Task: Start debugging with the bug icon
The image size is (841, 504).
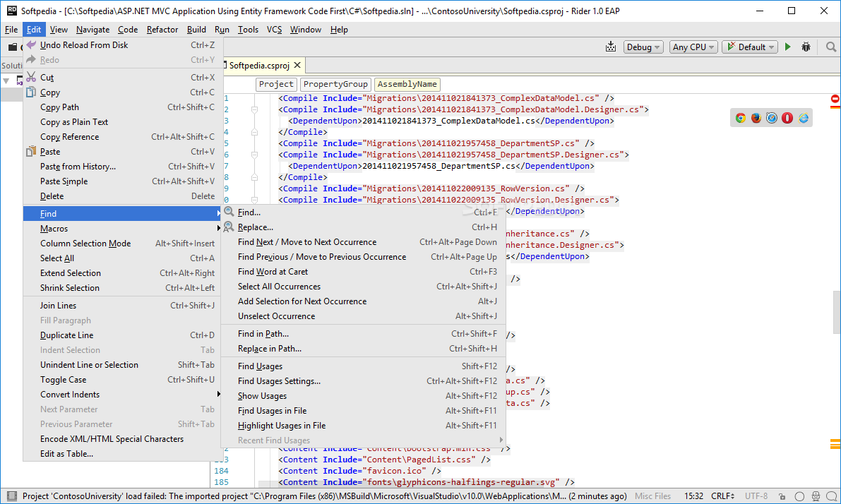Action: (x=806, y=47)
